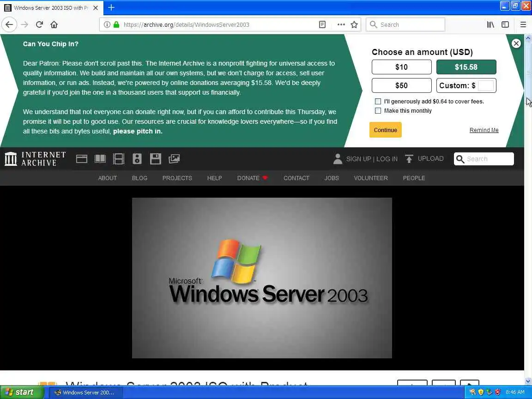The width and height of the screenshot is (532, 399).
Task: Open the Software floppy disk icon
Action: coord(155,159)
